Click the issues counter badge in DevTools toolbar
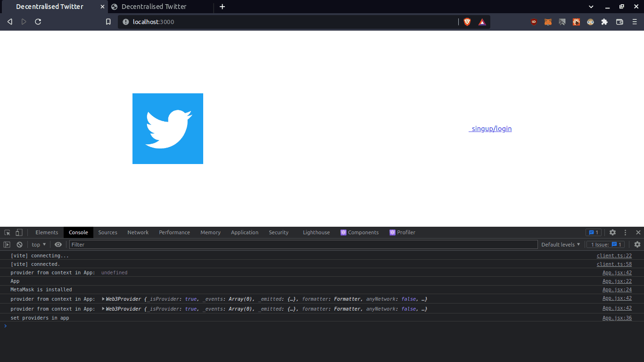 [593, 232]
